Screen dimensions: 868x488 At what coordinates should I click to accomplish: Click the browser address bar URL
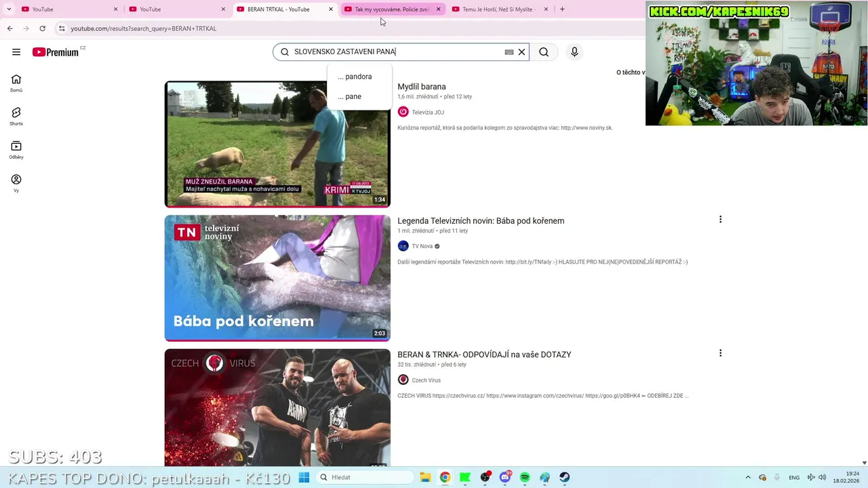[144, 28]
